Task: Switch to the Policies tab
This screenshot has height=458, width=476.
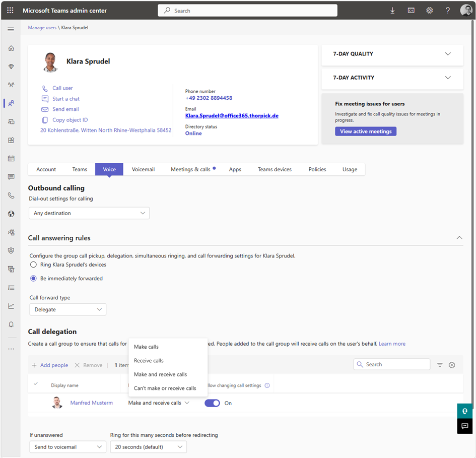Action: [x=317, y=169]
